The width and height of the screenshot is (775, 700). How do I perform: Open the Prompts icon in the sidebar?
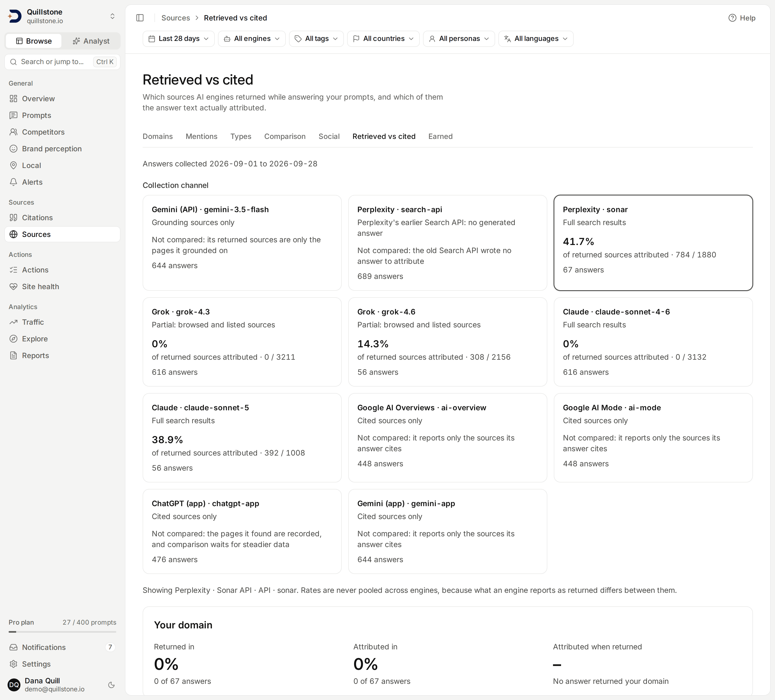click(13, 115)
